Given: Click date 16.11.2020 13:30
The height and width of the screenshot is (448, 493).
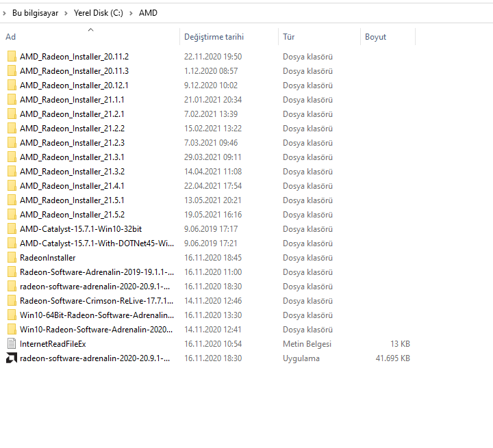Looking at the screenshot, I should [x=213, y=315].
